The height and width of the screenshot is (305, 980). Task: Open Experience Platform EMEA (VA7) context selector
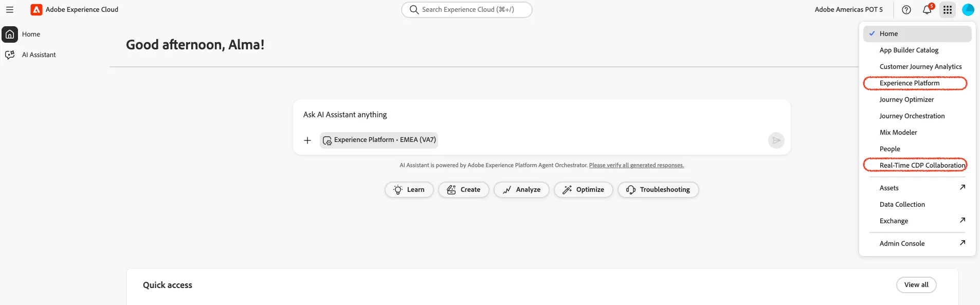click(x=379, y=140)
